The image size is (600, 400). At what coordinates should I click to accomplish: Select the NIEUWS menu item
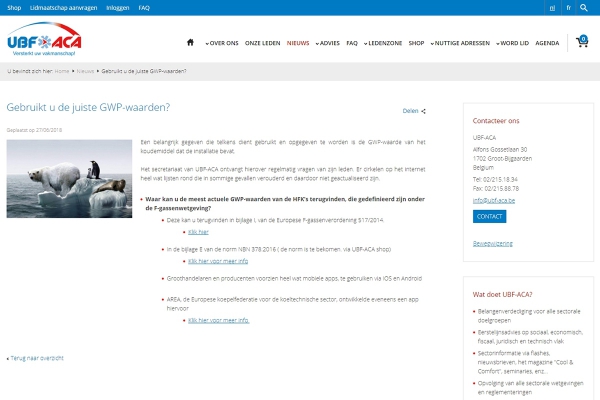[x=298, y=43]
